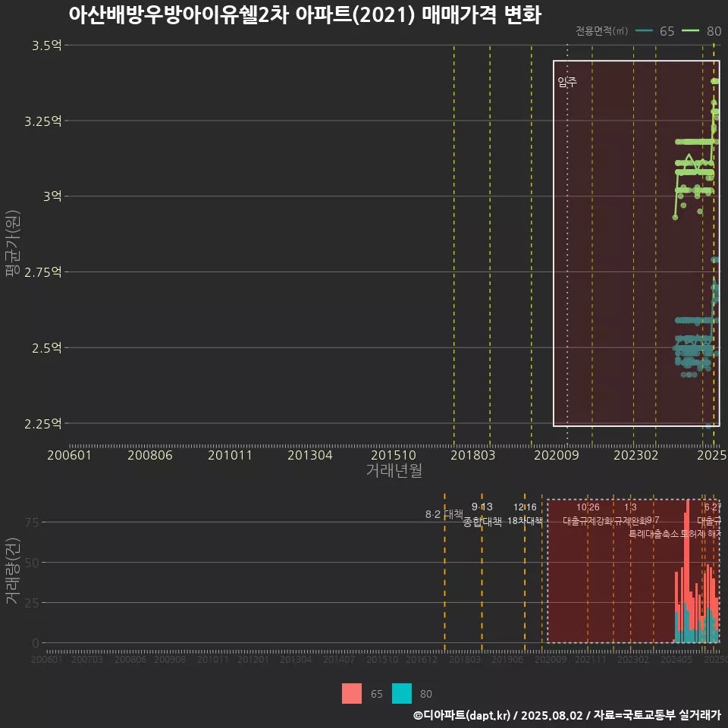
Task: Click the 거래년월 horizontal axis title
Action: point(394,470)
